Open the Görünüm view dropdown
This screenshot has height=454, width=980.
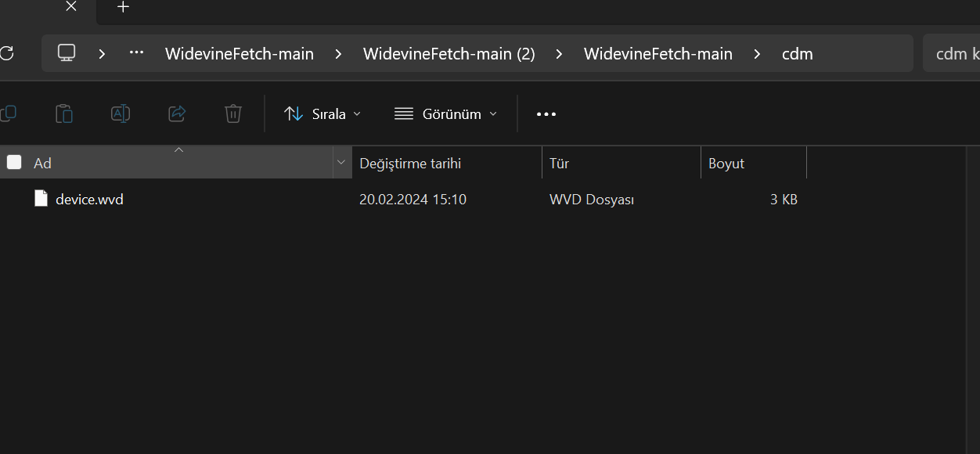click(445, 113)
